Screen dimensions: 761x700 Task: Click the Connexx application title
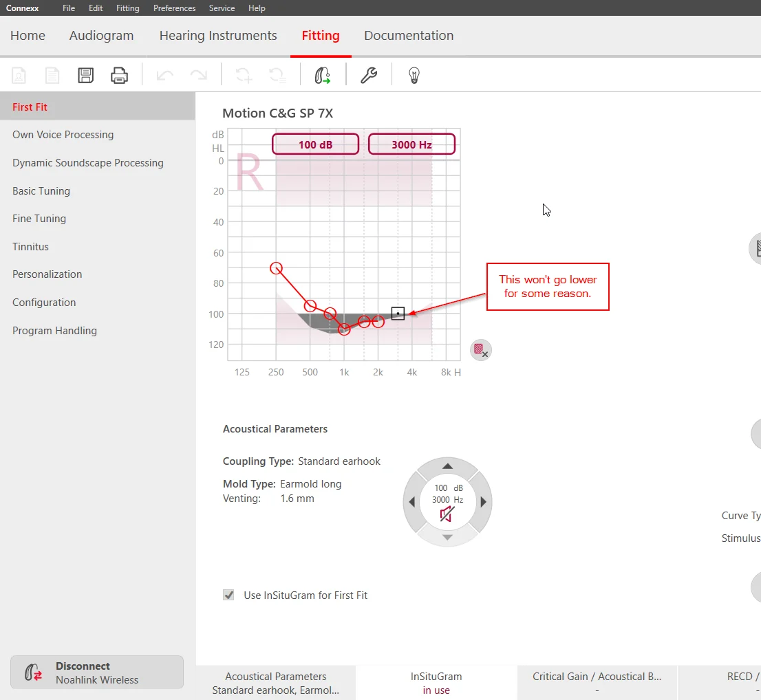tap(22, 8)
